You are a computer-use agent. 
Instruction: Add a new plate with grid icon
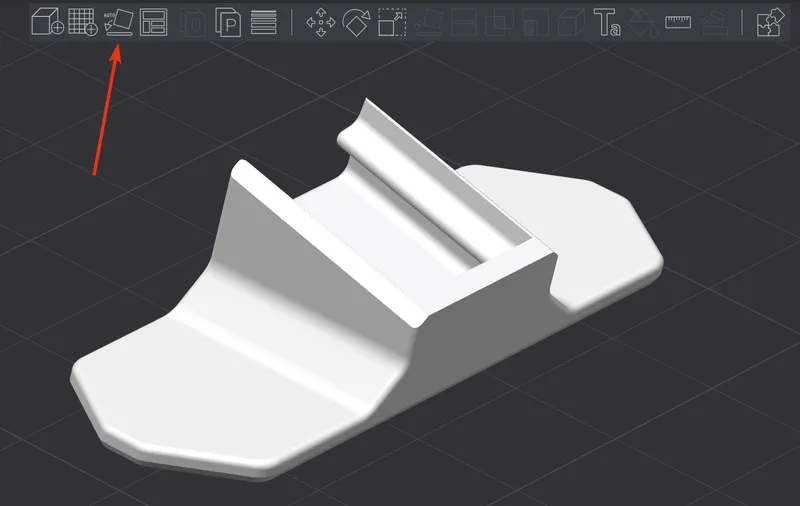point(83,22)
